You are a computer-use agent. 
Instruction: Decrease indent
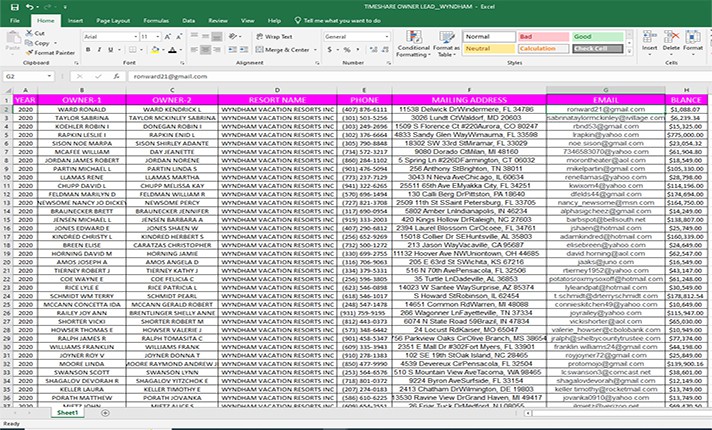pyautogui.click(x=232, y=49)
